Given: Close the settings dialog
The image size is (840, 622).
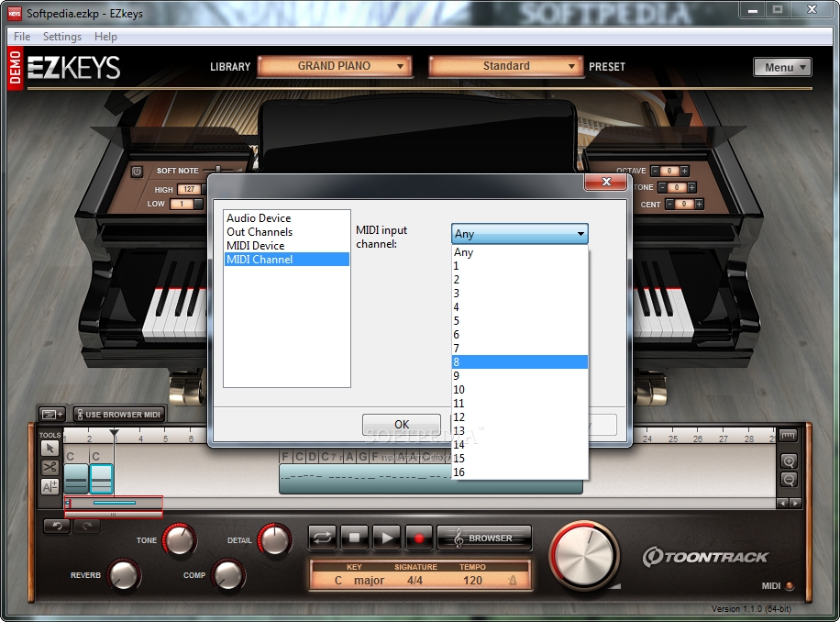Looking at the screenshot, I should click(x=606, y=182).
